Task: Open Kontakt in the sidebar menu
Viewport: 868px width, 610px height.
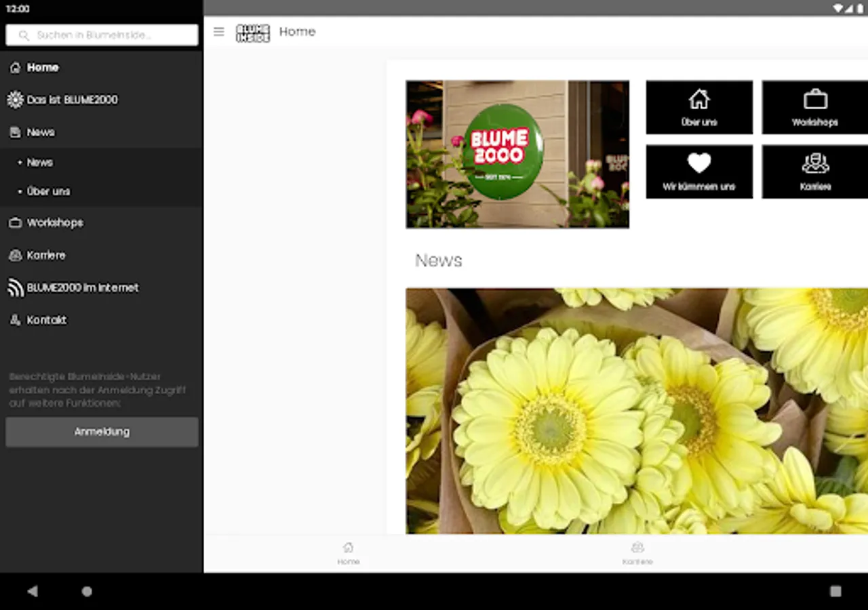Action: click(x=102, y=320)
